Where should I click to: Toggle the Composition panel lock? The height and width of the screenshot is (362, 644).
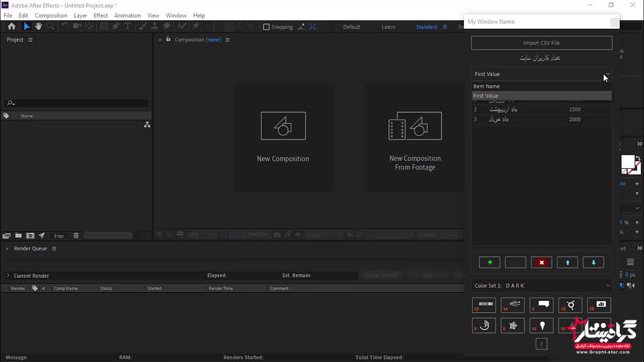point(168,39)
